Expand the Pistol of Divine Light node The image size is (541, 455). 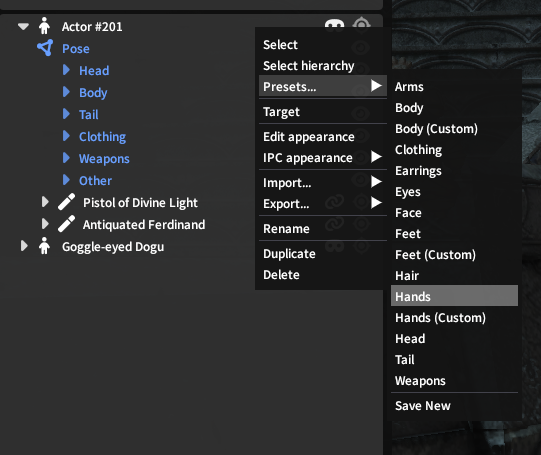45,202
